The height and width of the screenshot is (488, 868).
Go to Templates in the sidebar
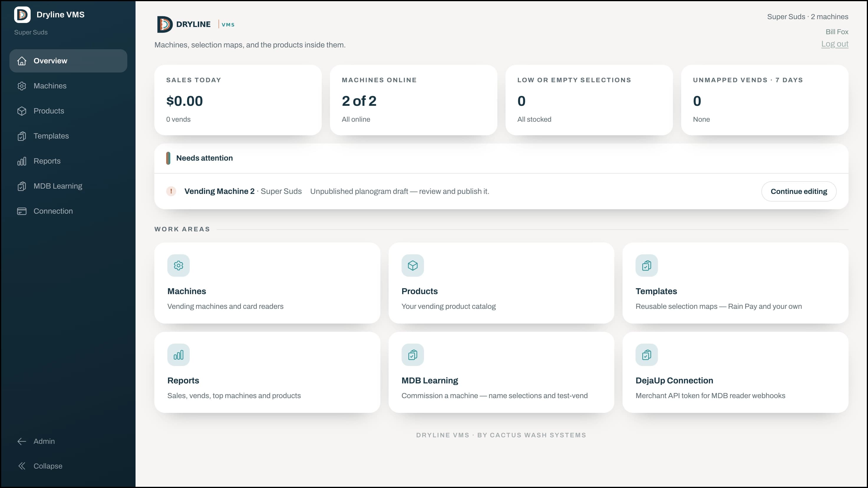coord(68,136)
